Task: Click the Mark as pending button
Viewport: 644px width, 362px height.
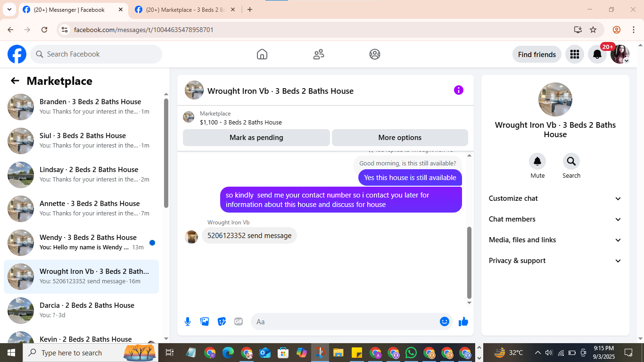Action: tap(256, 138)
